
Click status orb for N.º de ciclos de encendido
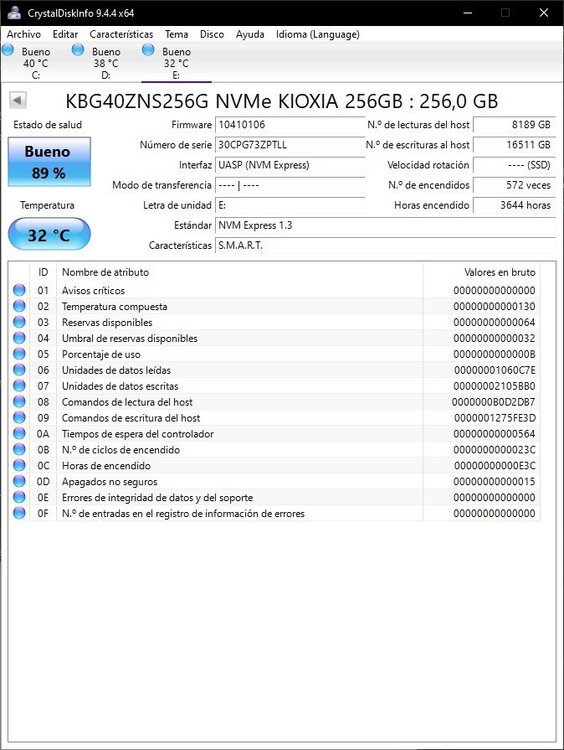[19, 450]
